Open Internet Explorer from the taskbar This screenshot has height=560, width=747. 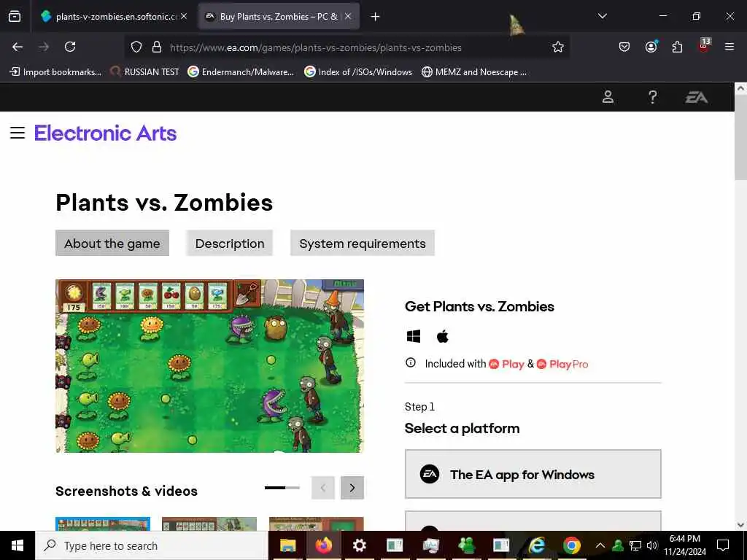[x=537, y=545]
